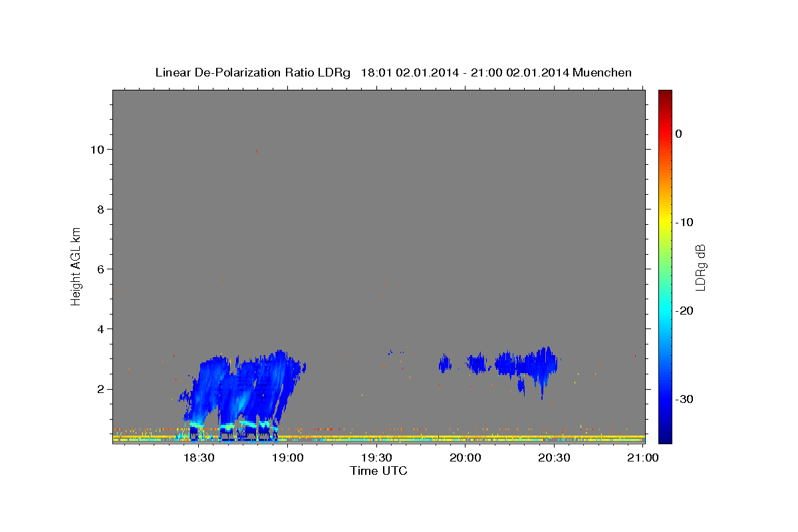Click the 19:30 time tick label

(376, 458)
